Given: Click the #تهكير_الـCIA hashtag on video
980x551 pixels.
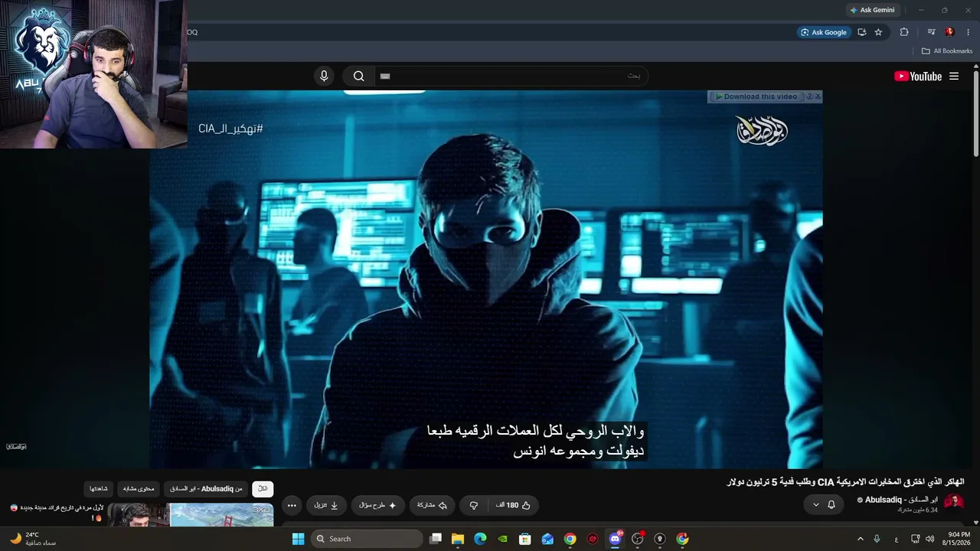Looking at the screenshot, I should pyautogui.click(x=230, y=129).
